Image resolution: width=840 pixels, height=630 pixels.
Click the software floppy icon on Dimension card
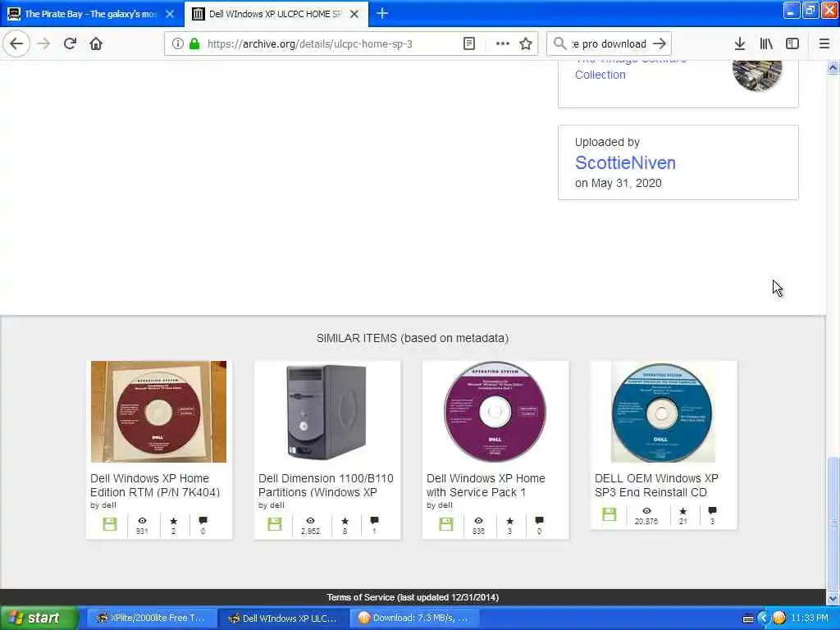click(275, 524)
